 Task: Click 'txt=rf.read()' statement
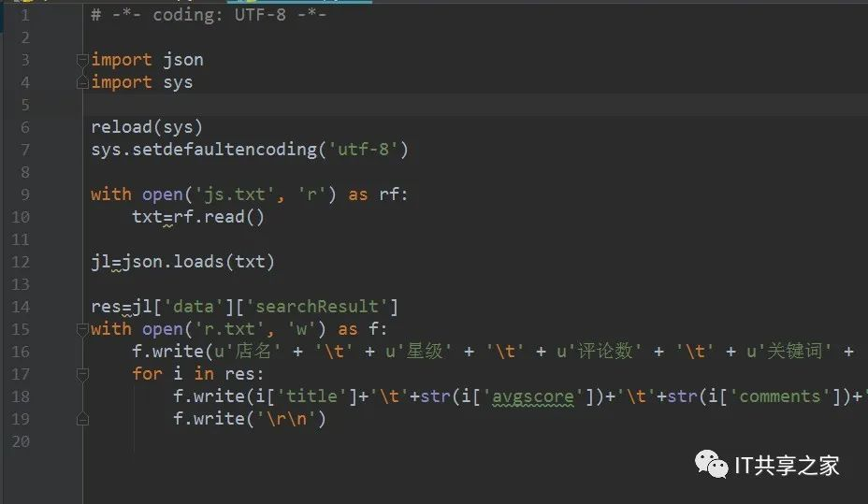click(198, 217)
